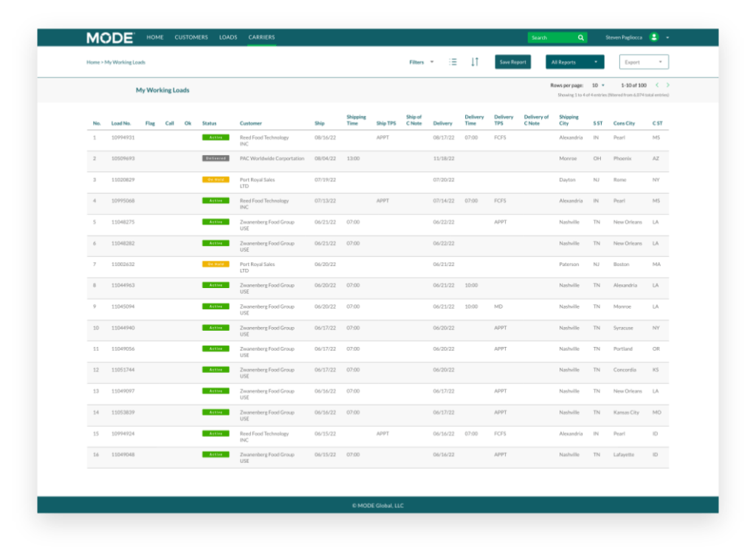
Task: Sort by Shipping City column header
Action: pos(568,120)
